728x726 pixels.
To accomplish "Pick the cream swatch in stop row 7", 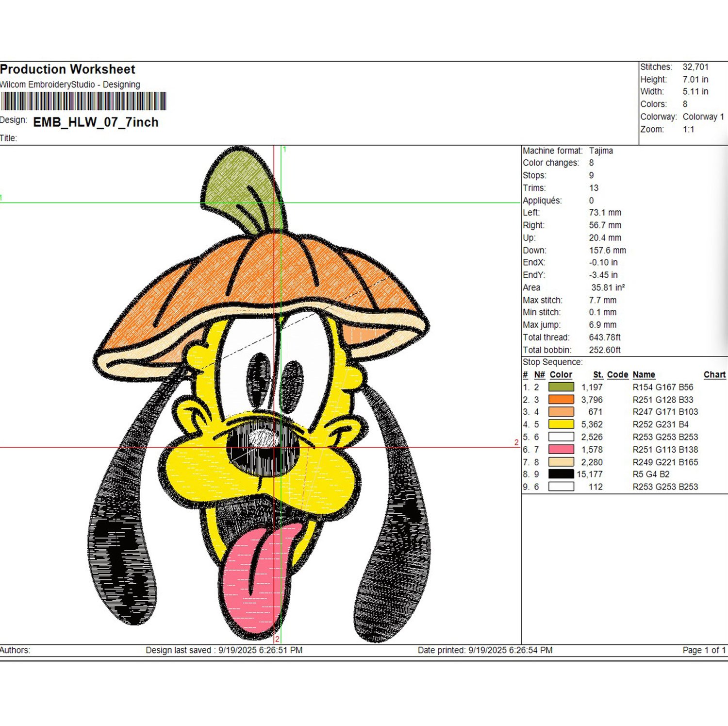I will pyautogui.click(x=561, y=462).
